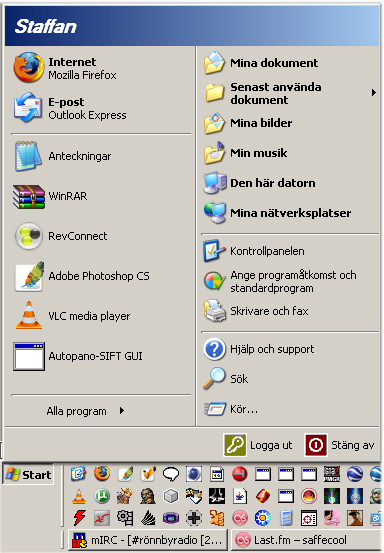
Task: Click the red lightning bolt icon in Quick Launch
Action: click(x=79, y=518)
